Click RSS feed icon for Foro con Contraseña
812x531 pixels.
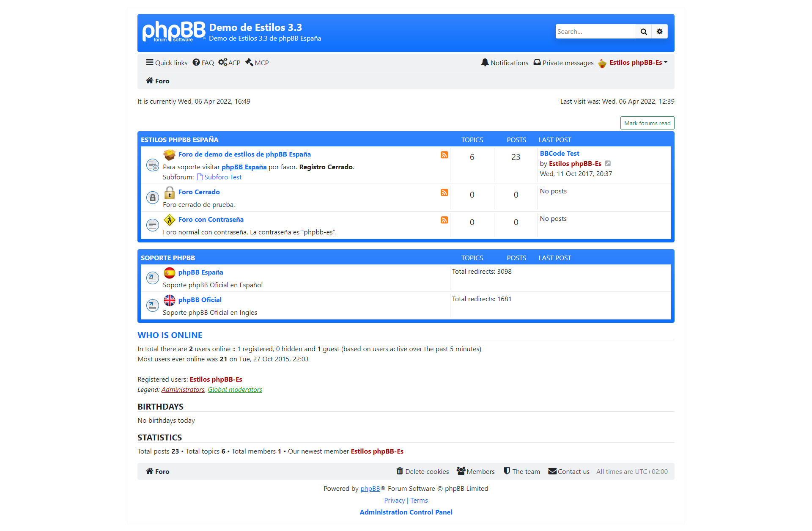point(444,220)
